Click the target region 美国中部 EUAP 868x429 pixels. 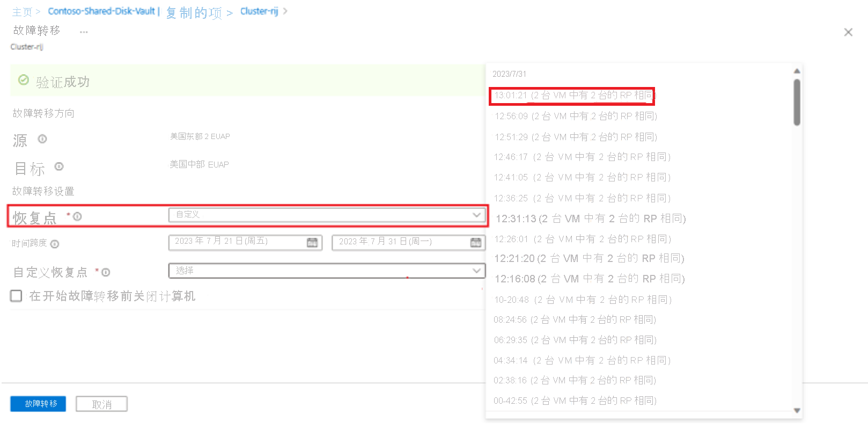point(199,164)
